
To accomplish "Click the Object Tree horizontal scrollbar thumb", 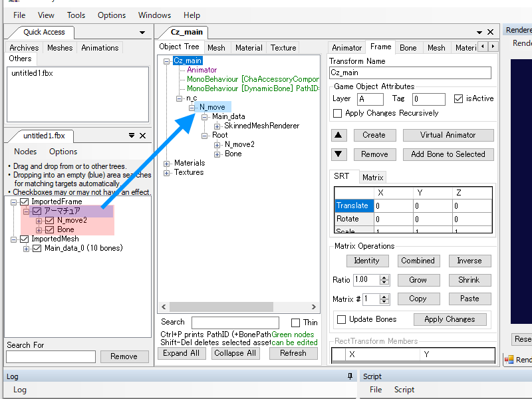I will (x=221, y=307).
